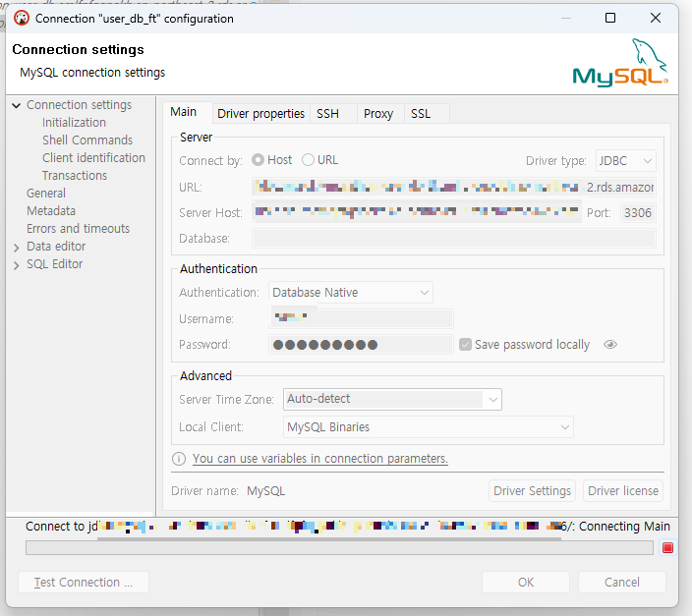Select Initialization in the settings tree
The height and width of the screenshot is (616, 692).
74,123
